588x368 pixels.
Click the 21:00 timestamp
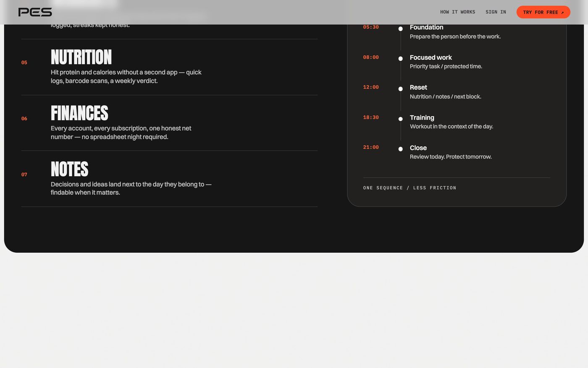[371, 147]
